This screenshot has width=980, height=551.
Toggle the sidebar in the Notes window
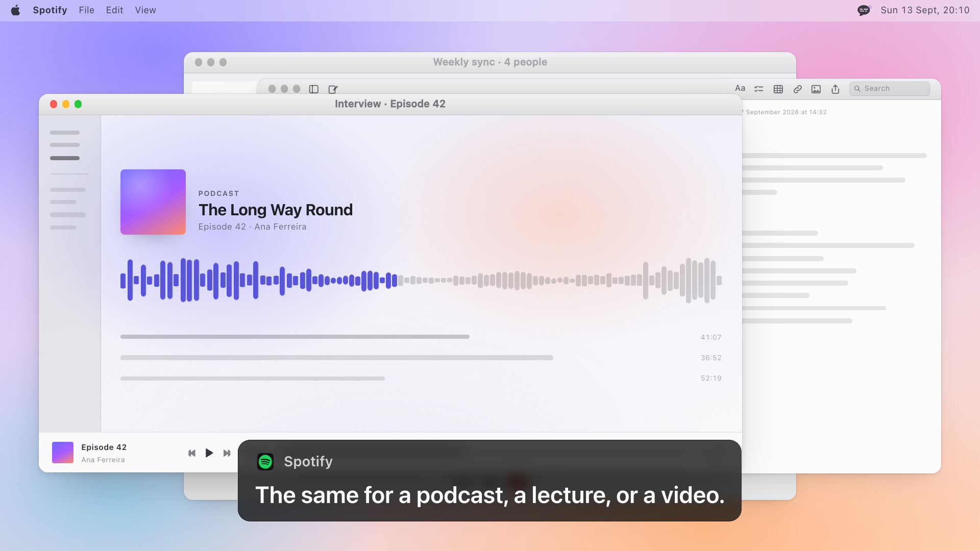pyautogui.click(x=314, y=89)
